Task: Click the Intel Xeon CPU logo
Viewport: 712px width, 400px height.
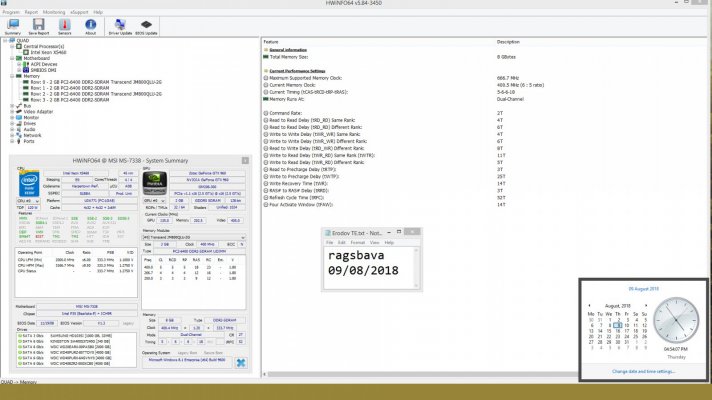Action: (x=29, y=183)
